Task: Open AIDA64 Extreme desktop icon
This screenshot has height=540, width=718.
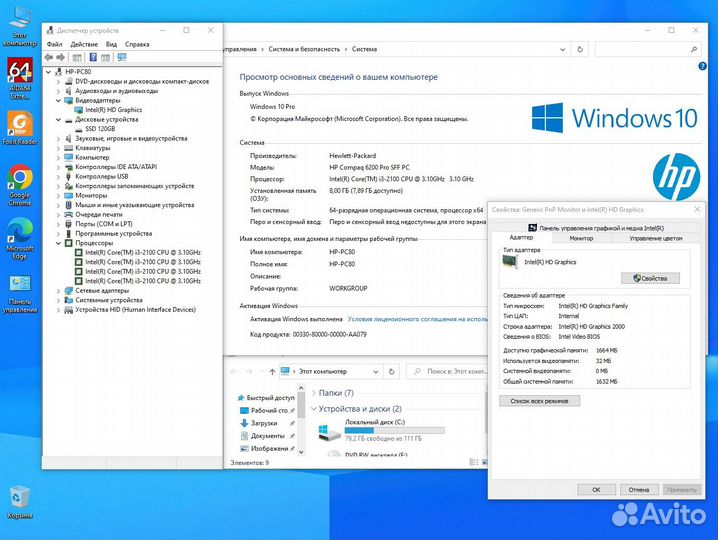Action: coord(20,78)
